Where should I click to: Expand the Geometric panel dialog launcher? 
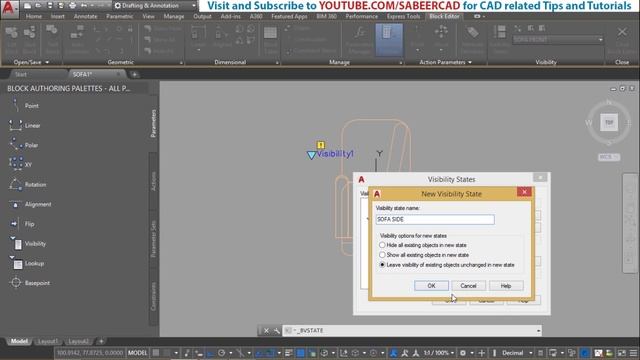tap(181, 63)
